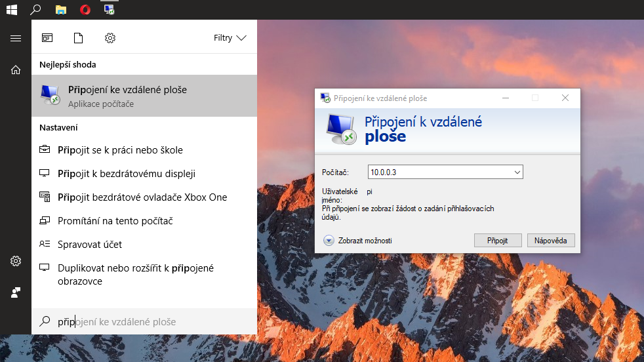Image resolution: width=644 pixels, height=362 pixels.
Task: Open best match Připojení ke vzdálené ploše
Action: pyautogui.click(x=144, y=96)
